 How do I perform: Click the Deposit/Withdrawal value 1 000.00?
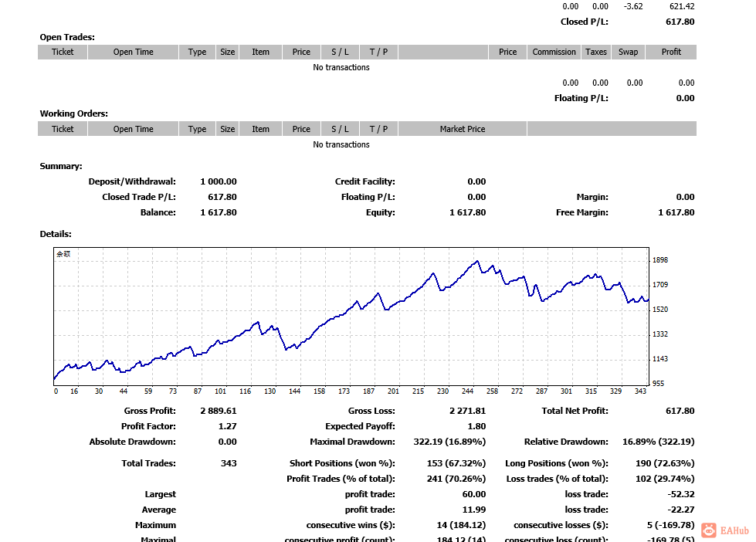coord(219,181)
